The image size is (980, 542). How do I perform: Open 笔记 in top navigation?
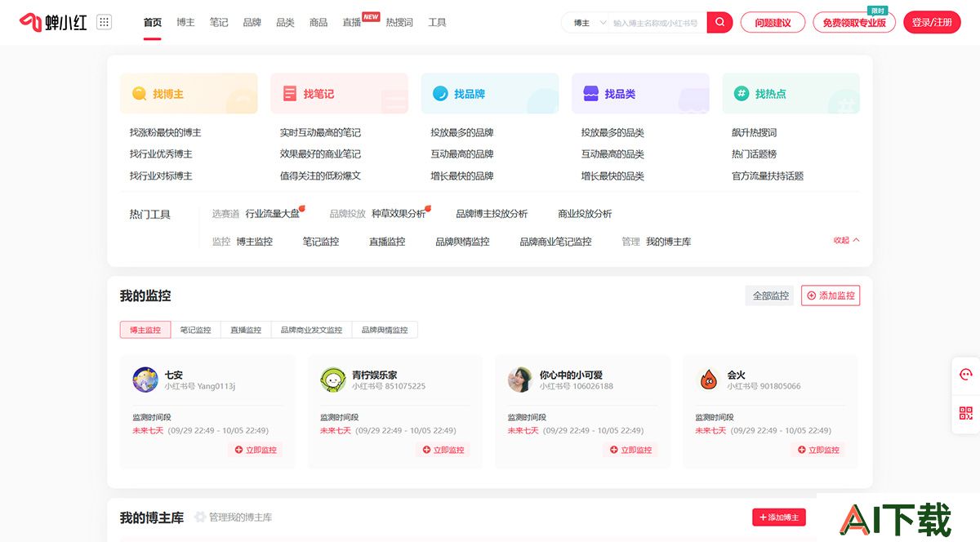pyautogui.click(x=219, y=22)
